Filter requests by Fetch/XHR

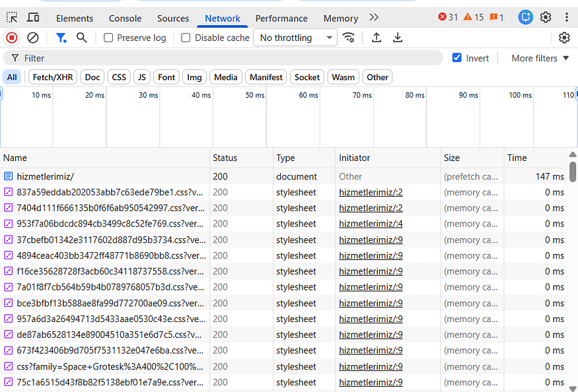click(x=53, y=77)
